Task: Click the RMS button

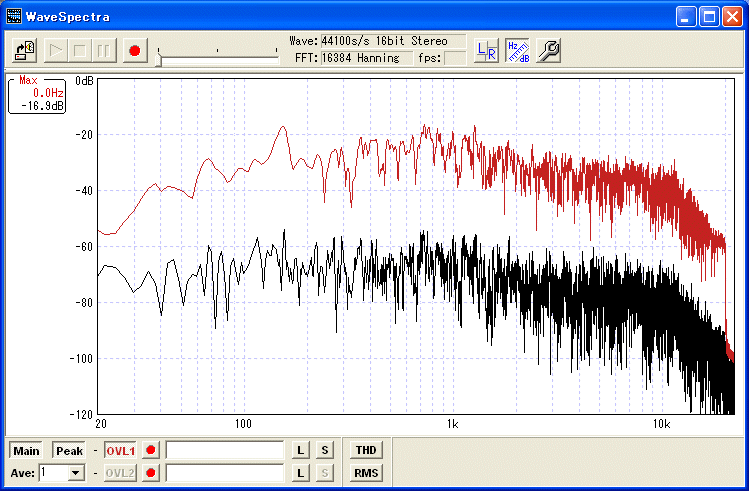Action: pos(366,473)
